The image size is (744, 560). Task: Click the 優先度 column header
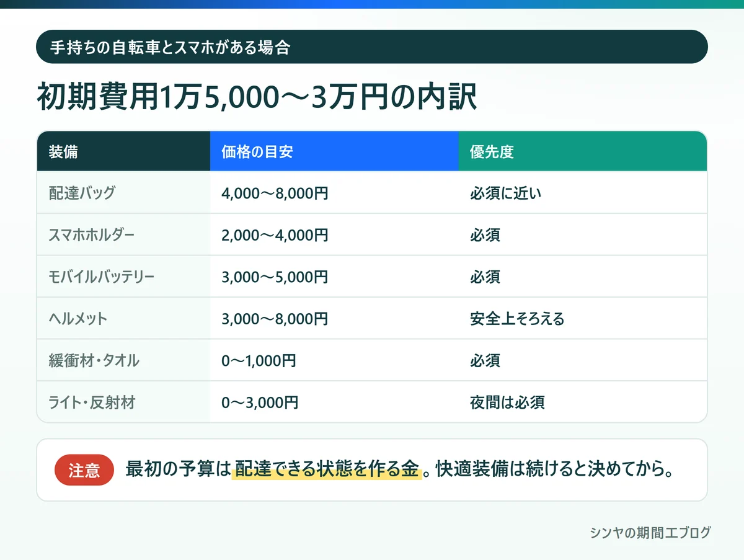coord(583,151)
